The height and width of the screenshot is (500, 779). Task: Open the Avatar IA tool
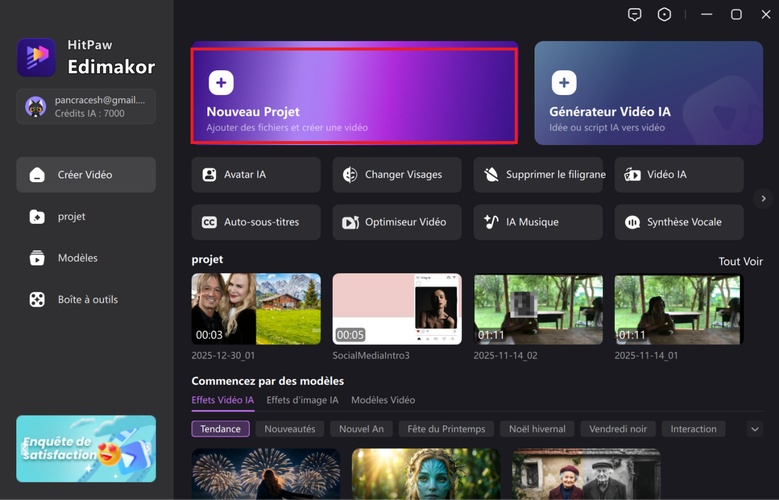[256, 175]
